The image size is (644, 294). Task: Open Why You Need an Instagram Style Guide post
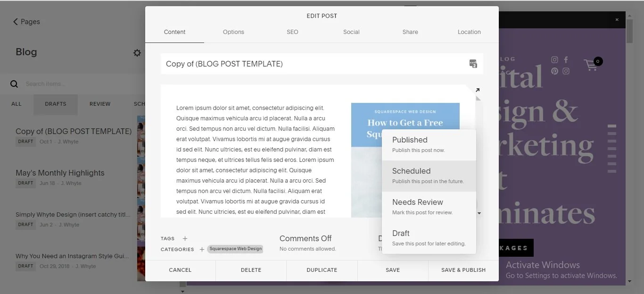74,260
